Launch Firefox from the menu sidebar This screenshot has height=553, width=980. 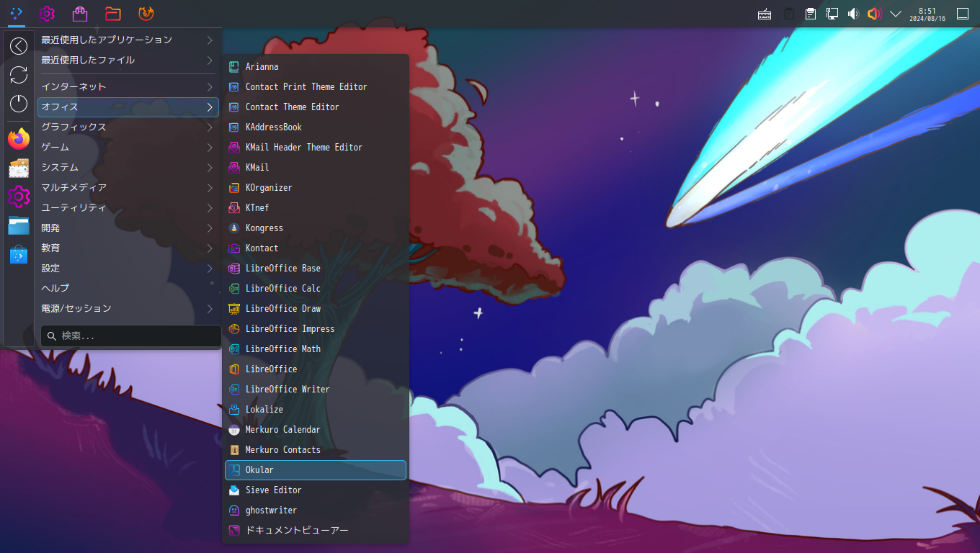coord(19,139)
